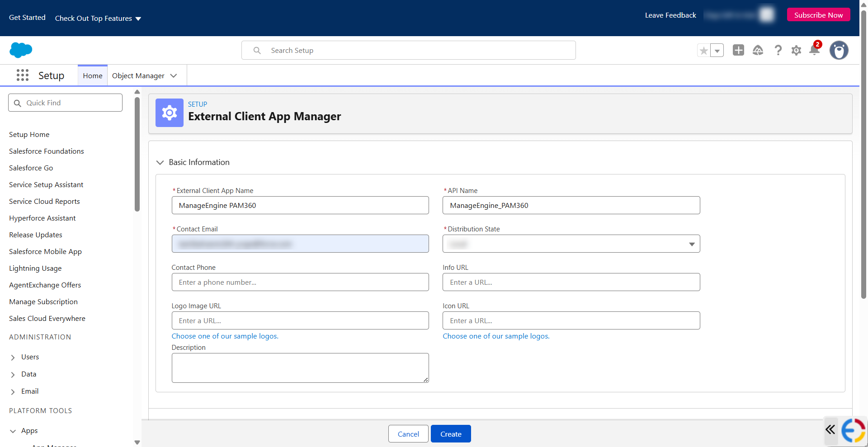Click the Create button

click(451, 434)
